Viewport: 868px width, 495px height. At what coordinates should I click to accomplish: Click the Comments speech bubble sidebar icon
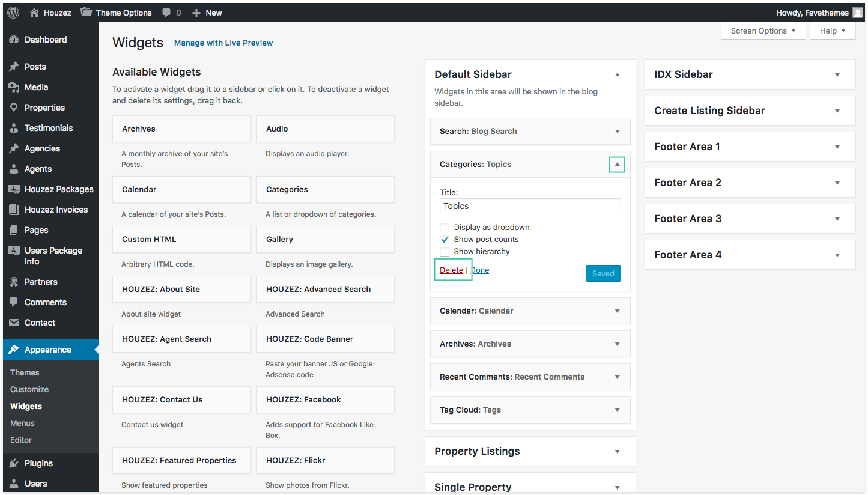pyautogui.click(x=14, y=302)
